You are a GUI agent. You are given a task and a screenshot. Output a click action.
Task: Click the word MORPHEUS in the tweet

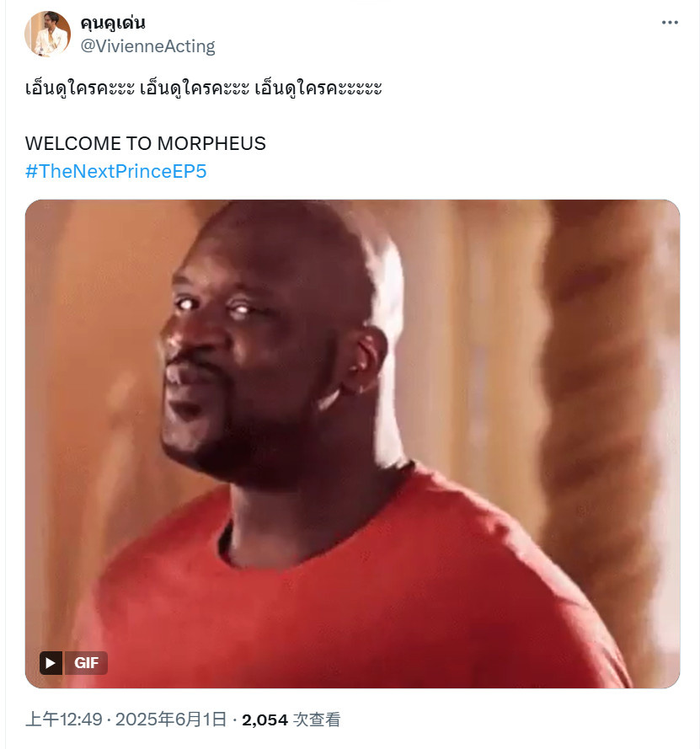pos(211,143)
